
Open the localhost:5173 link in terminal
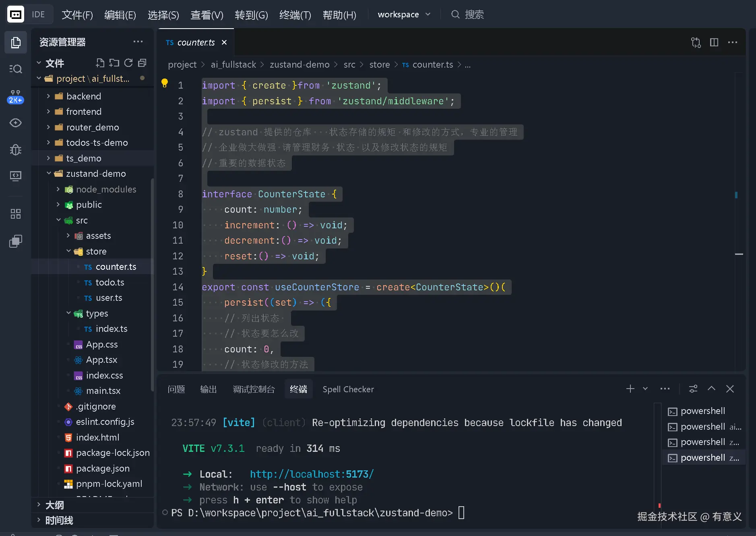click(312, 474)
